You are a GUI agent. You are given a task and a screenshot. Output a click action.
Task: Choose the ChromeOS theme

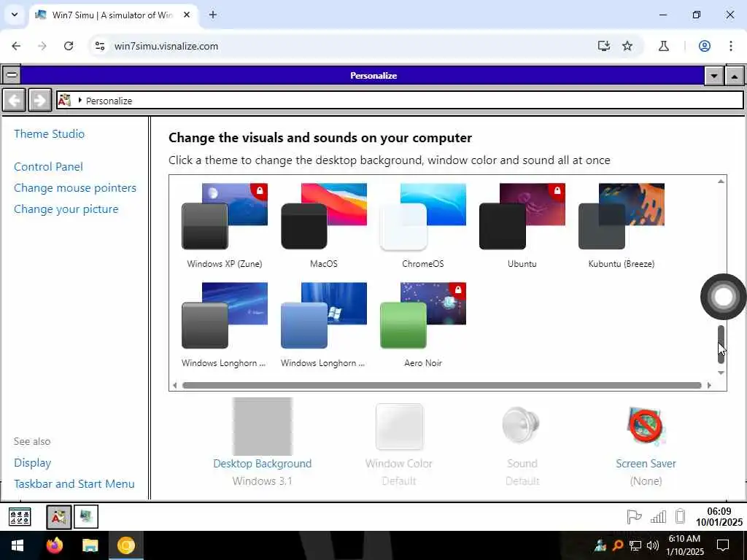pos(423,226)
